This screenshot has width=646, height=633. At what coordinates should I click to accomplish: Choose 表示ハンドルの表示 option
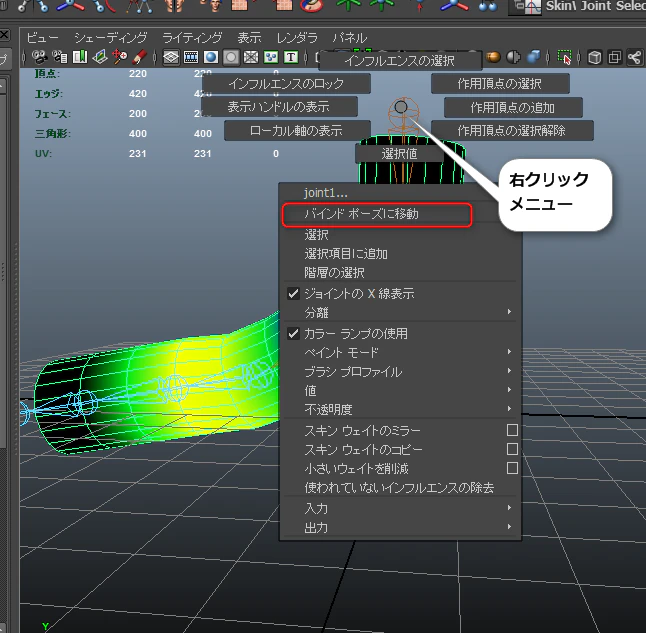point(279,107)
